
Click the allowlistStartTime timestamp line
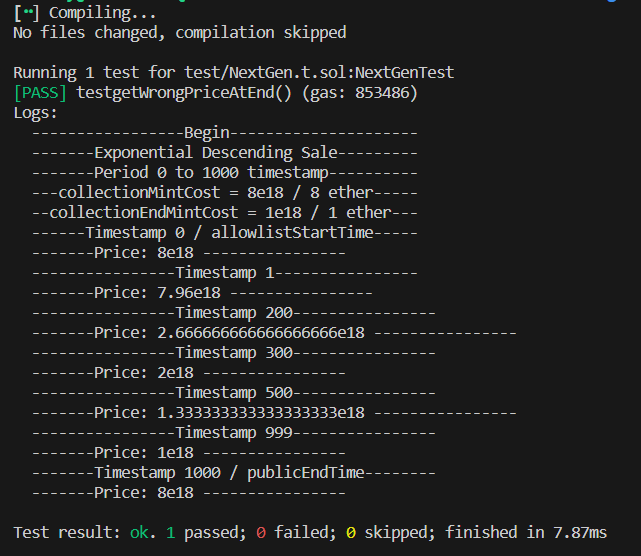[225, 233]
